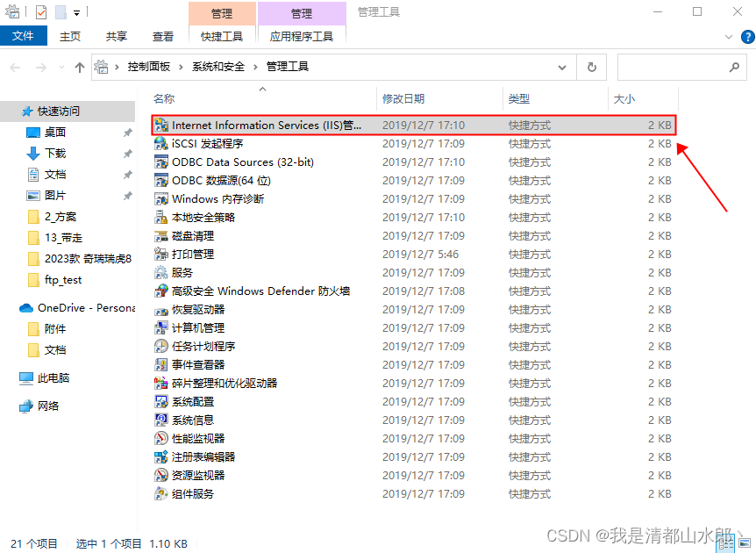Image resolution: width=756 pixels, height=553 pixels.
Task: Click the search magnifier icon
Action: point(734,67)
